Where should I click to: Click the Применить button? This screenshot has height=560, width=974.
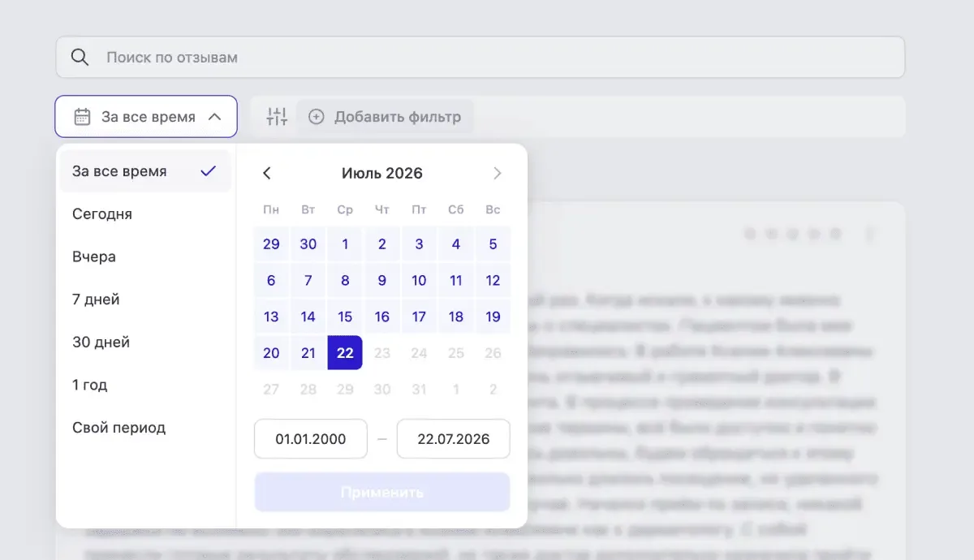pos(382,493)
